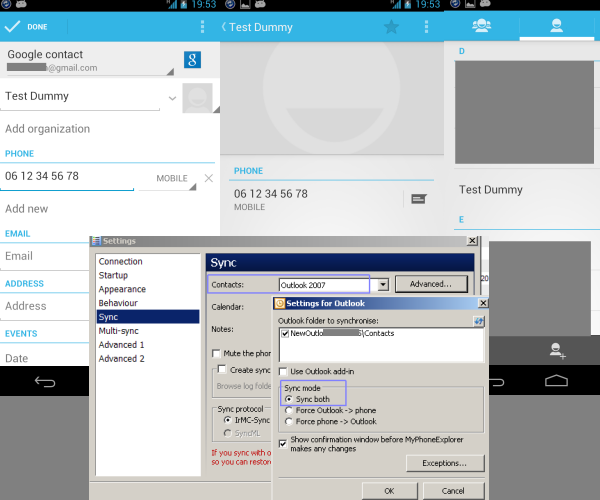The width and height of the screenshot is (600, 500).
Task: Remove the phone number with X icon
Action: [209, 178]
